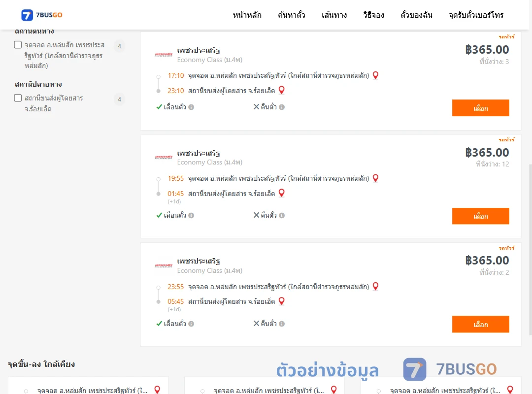Click the 7BUSGO logo in header
Screen dimensions: 532x394
pos(42,15)
